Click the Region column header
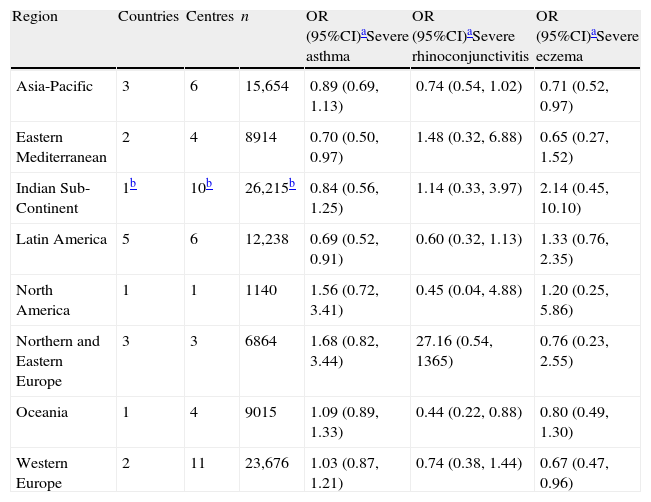Image resolution: width=651 pixels, height=502 pixels. pyautogui.click(x=36, y=18)
